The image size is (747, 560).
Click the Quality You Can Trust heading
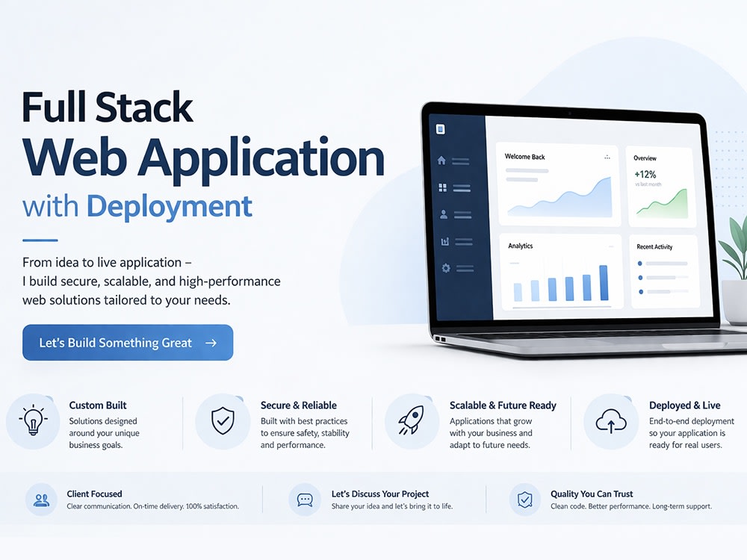click(x=592, y=494)
